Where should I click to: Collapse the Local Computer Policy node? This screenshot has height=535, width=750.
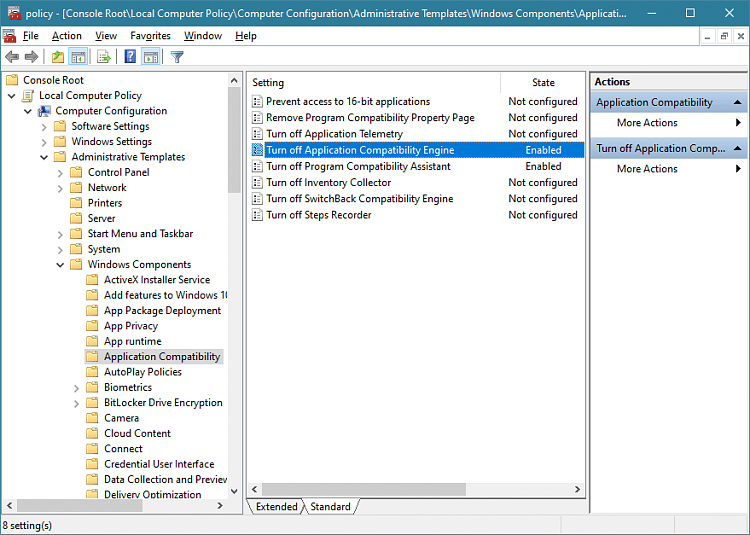point(12,96)
